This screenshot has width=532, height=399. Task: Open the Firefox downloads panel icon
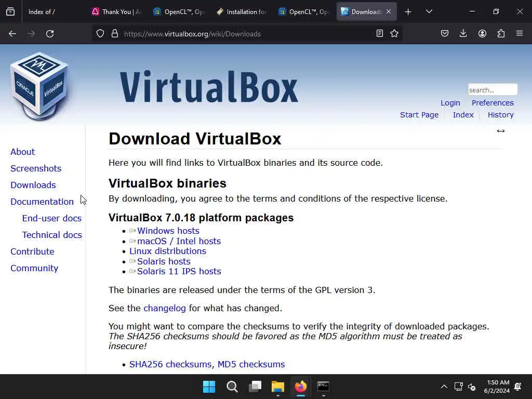[463, 33]
